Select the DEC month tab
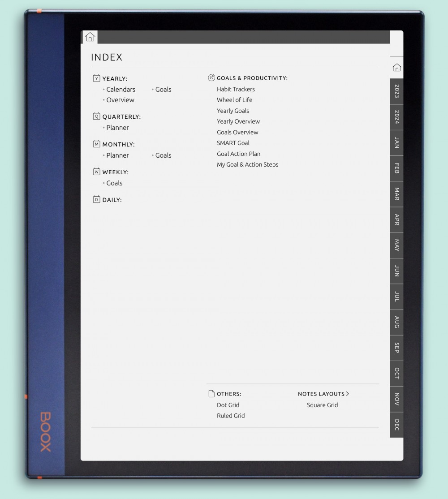The image size is (448, 499). tap(396, 425)
